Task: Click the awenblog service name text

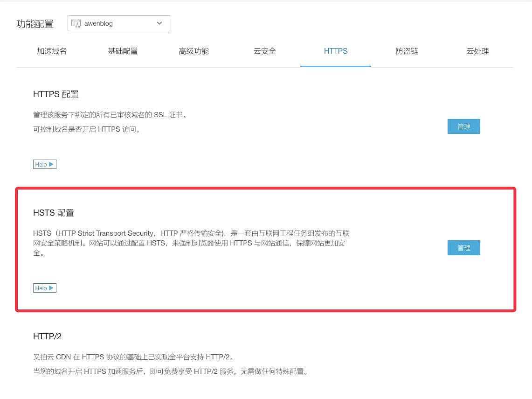Action: [98, 23]
